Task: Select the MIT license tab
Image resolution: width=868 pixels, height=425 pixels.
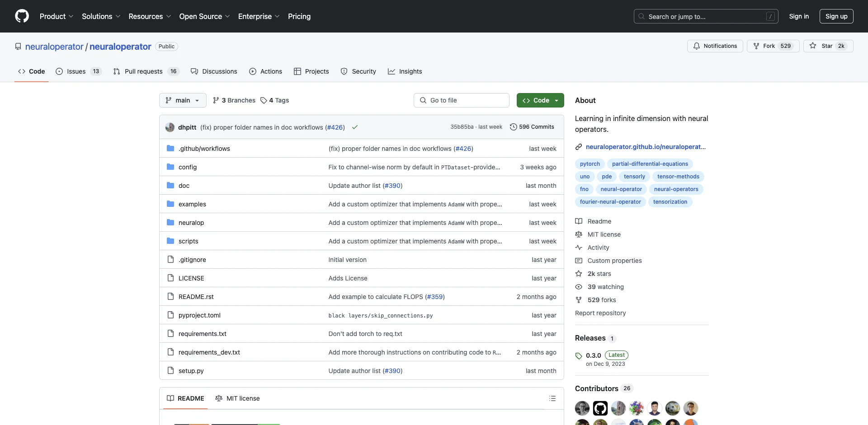Action: (237, 398)
